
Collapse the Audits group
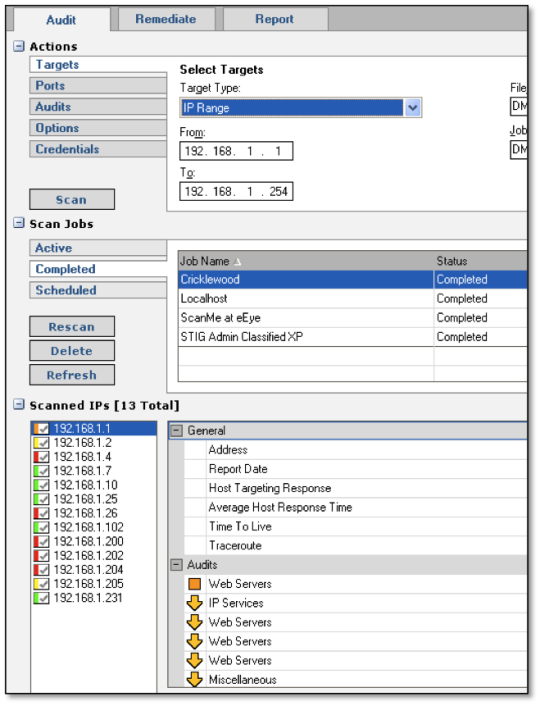click(x=177, y=565)
